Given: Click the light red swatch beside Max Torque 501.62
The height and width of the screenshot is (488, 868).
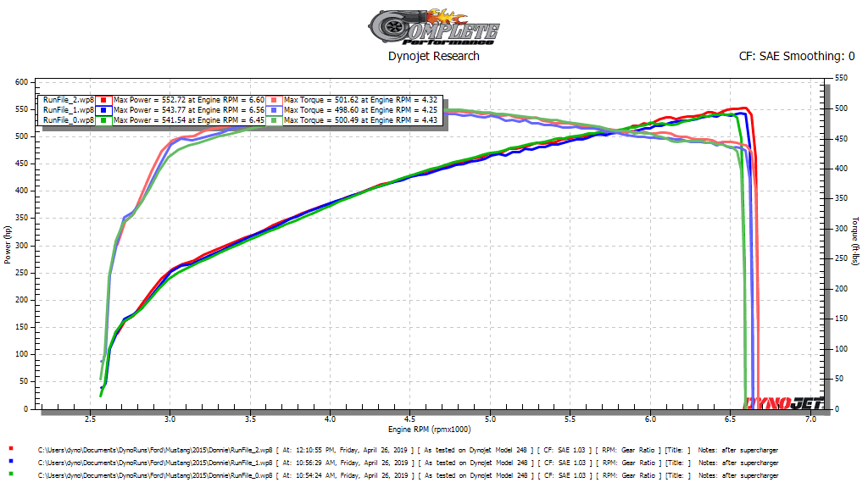Looking at the screenshot, I should (x=274, y=100).
